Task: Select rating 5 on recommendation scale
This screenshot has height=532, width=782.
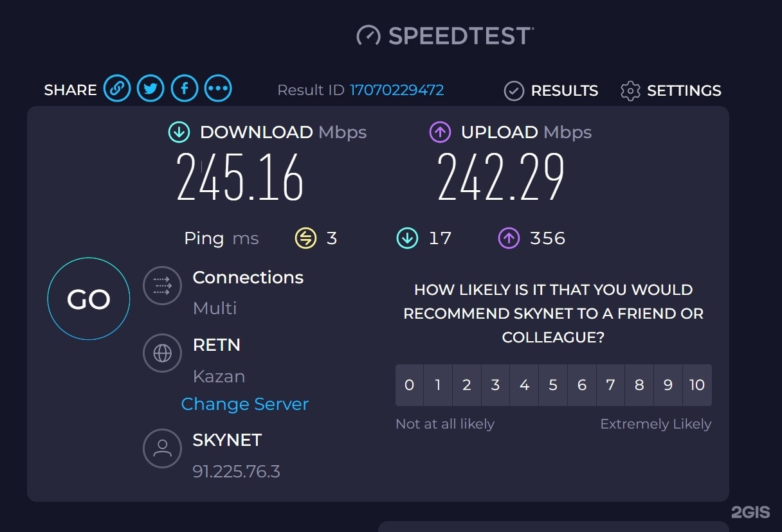Action: (x=553, y=385)
